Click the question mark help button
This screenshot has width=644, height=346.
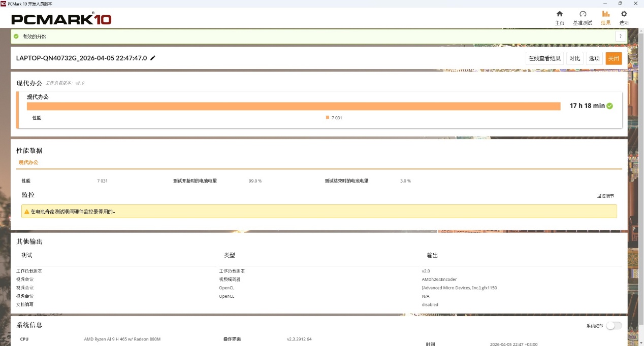pyautogui.click(x=620, y=37)
